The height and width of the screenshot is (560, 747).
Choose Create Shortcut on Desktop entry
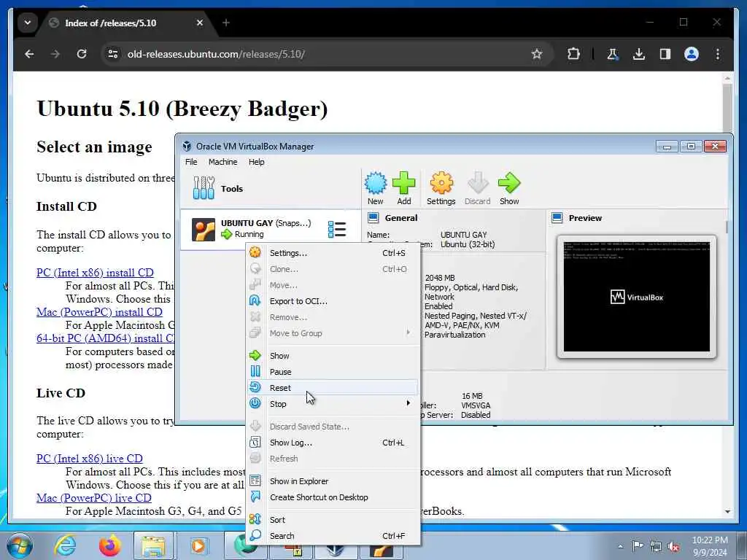[x=333, y=497]
